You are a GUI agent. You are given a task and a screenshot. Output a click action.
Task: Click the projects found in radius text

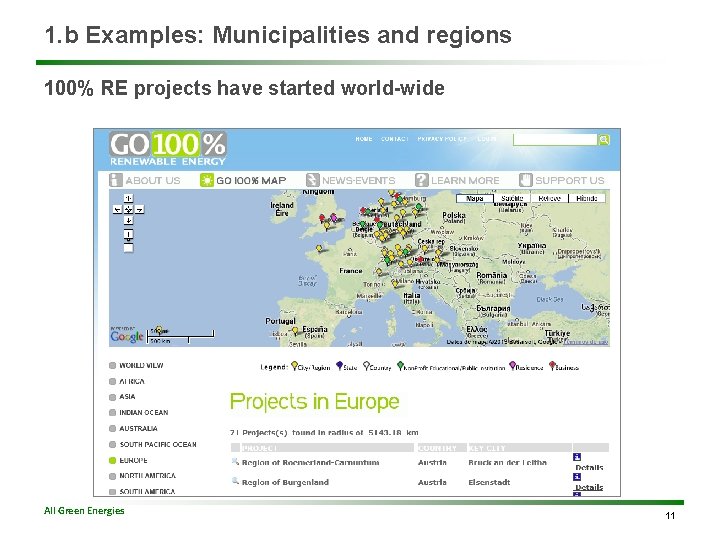pyautogui.click(x=324, y=433)
